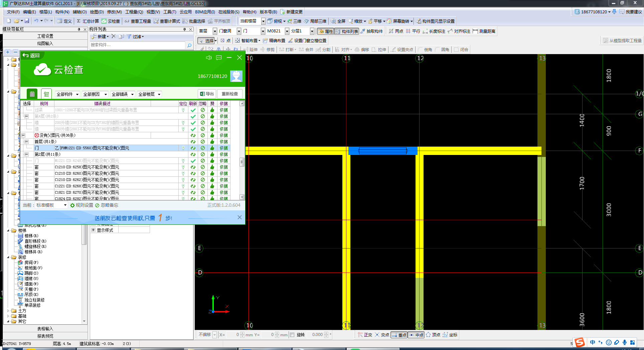Toggle 属性 properties panel button
This screenshot has width=644, height=350.
pyautogui.click(x=326, y=31)
